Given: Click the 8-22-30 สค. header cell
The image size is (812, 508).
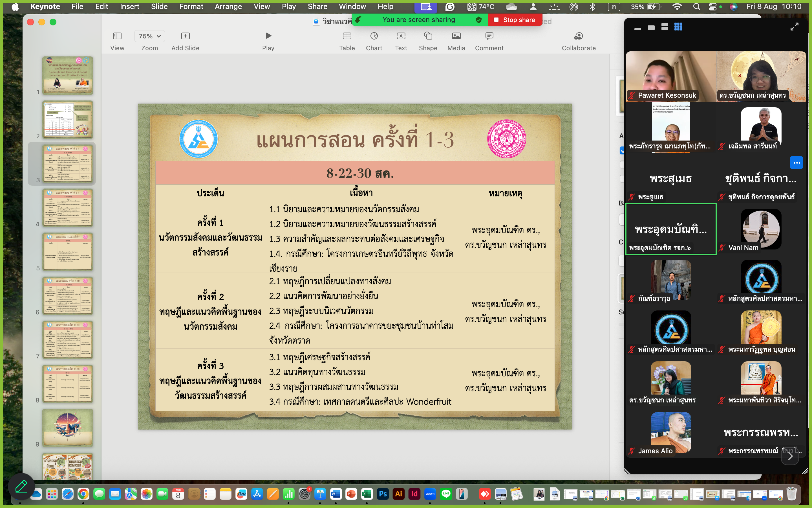Looking at the screenshot, I should tap(355, 173).
